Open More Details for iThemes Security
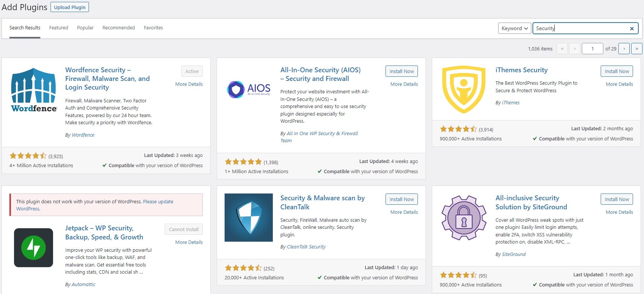Screen dimensions: 644x294 [x=619, y=84]
